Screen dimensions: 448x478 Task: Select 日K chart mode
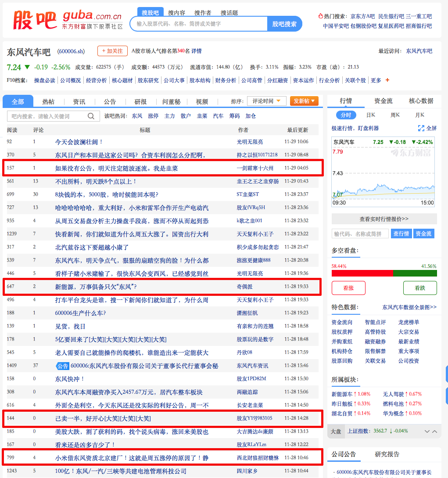coord(371,115)
